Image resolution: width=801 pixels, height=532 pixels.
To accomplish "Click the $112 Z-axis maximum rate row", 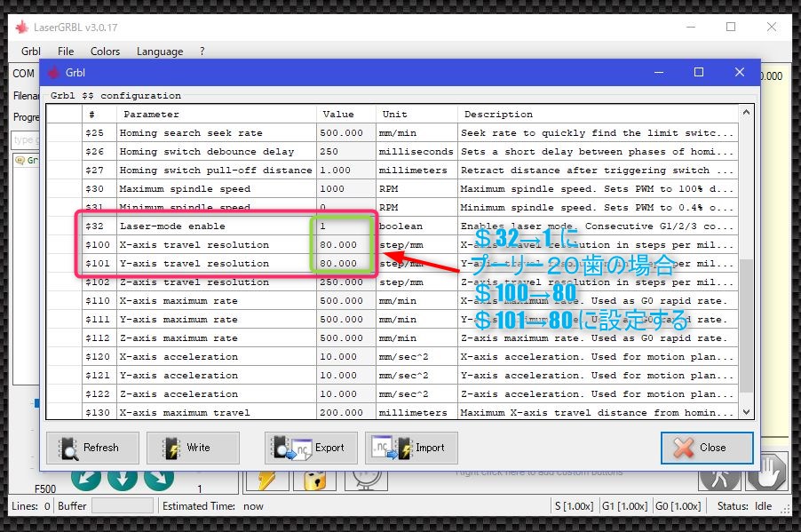I will click(392, 337).
